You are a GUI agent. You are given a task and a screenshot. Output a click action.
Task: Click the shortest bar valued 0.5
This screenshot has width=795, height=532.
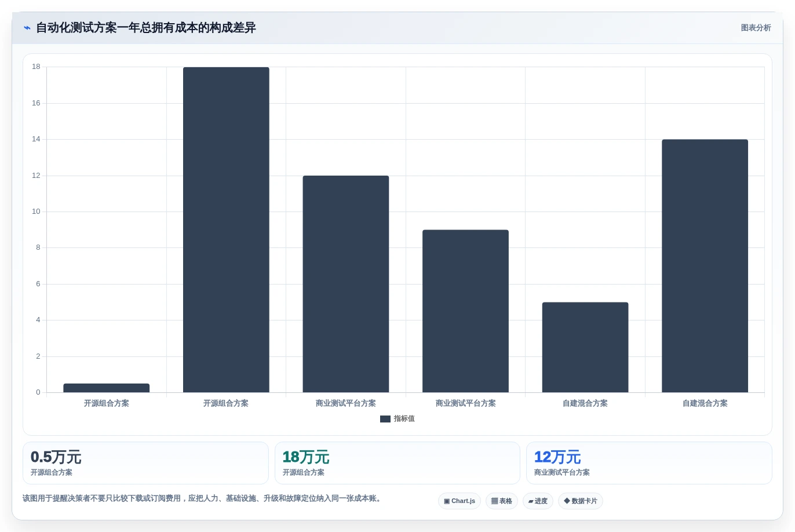(x=107, y=388)
